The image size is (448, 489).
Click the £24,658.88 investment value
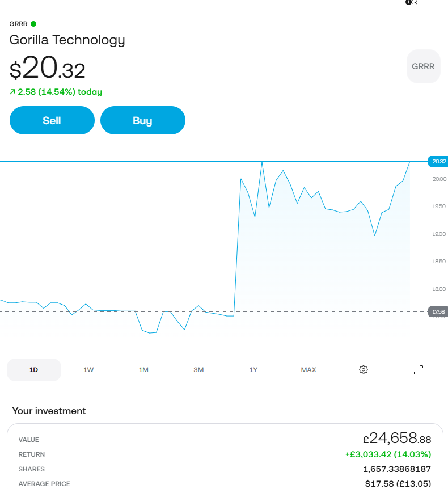click(397, 439)
